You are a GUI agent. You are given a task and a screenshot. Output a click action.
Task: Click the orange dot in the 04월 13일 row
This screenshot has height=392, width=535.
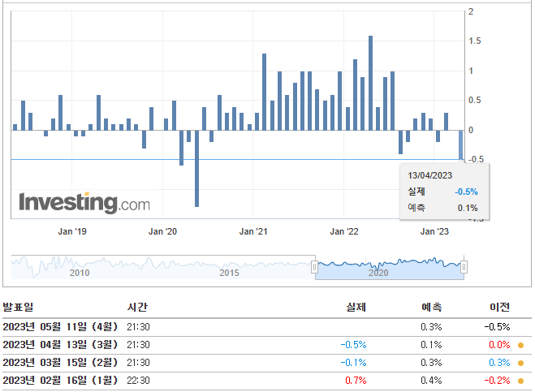coord(520,345)
